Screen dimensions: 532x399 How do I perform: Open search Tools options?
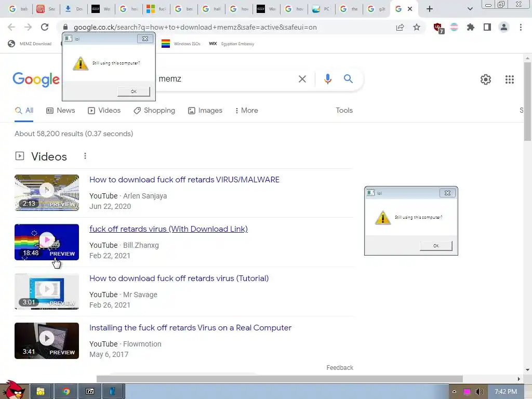344,111
